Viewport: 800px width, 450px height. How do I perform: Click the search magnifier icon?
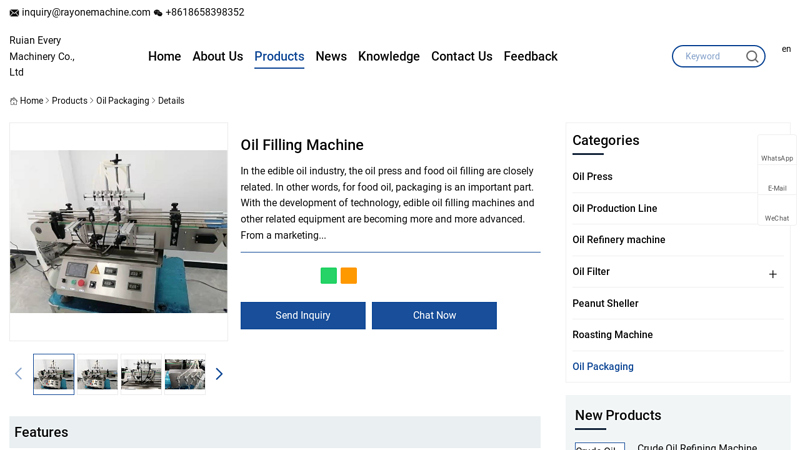[752, 56]
